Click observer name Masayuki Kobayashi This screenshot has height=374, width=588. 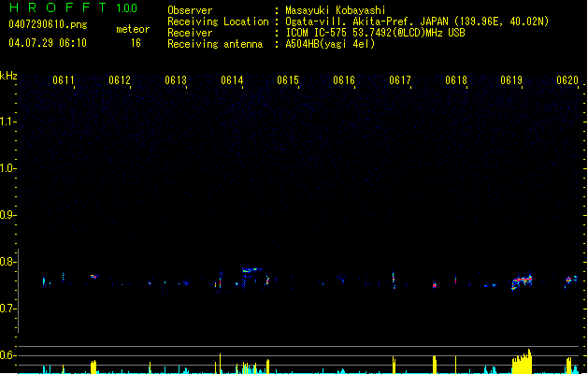click(x=336, y=10)
